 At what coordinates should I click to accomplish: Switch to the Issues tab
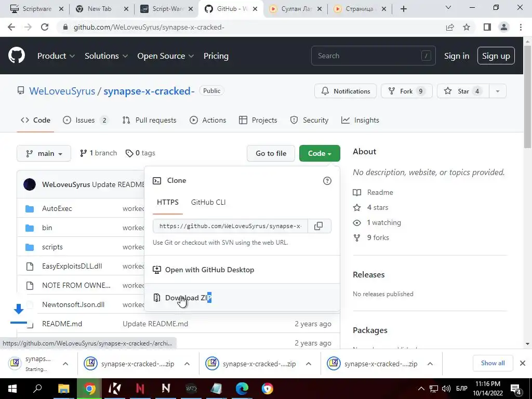(x=86, y=120)
